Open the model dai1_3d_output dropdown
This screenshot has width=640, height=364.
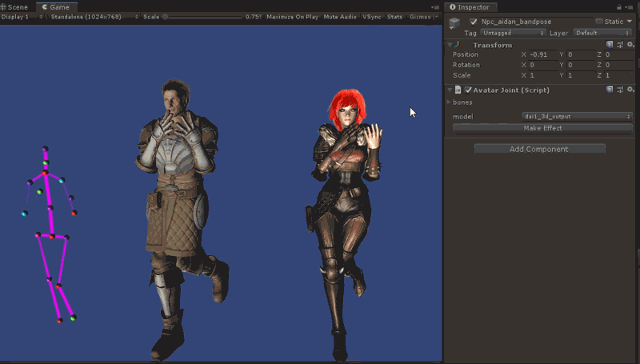point(577,116)
